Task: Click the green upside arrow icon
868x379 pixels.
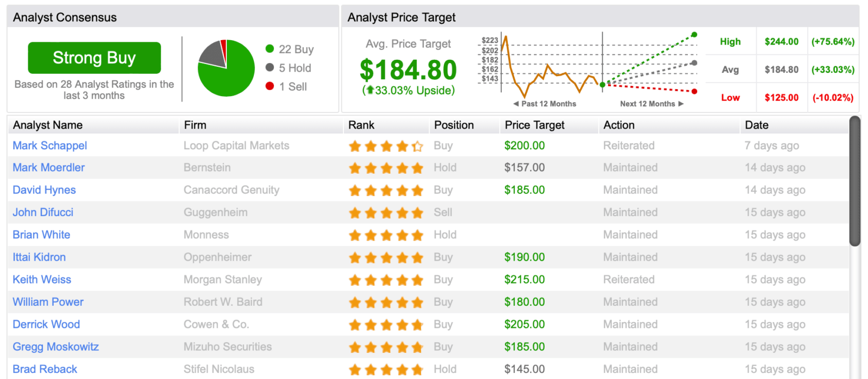Action: click(370, 90)
